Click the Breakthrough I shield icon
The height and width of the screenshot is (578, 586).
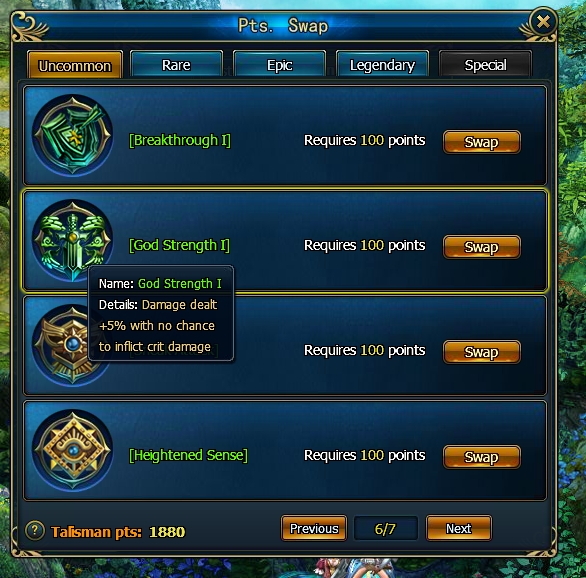pyautogui.click(x=73, y=135)
